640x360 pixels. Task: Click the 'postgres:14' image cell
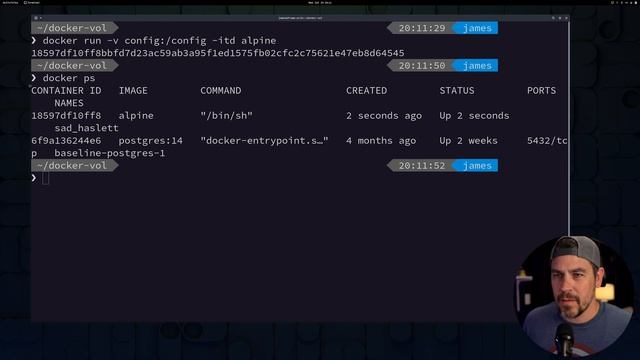151,140
